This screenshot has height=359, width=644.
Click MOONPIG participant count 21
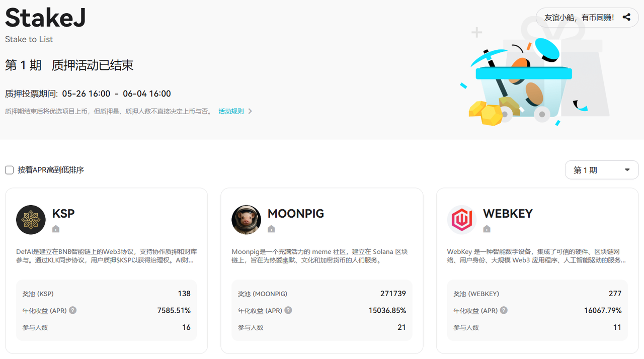(401, 327)
